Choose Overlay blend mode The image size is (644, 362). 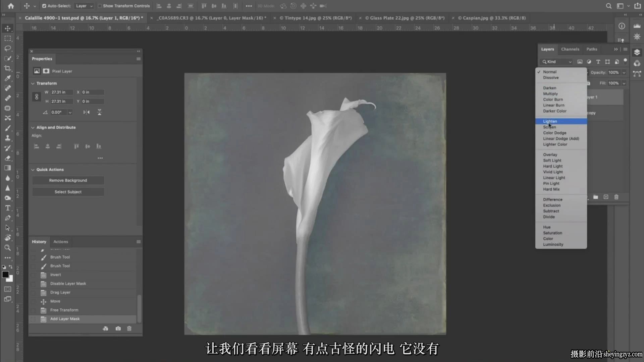click(561, 155)
